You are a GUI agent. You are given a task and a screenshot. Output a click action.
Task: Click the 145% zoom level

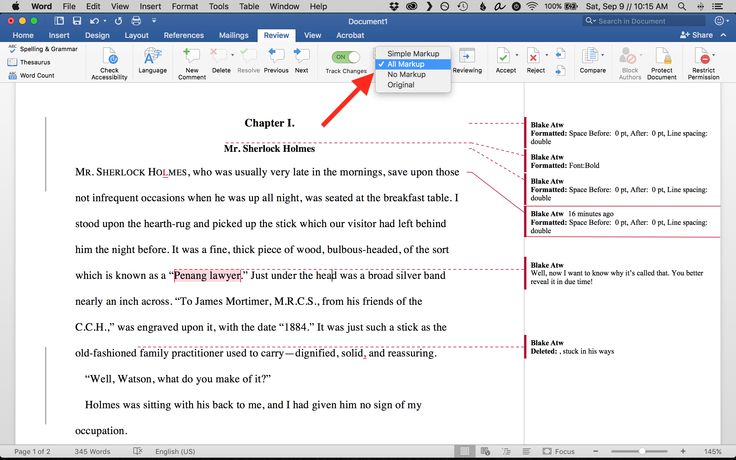tap(713, 451)
